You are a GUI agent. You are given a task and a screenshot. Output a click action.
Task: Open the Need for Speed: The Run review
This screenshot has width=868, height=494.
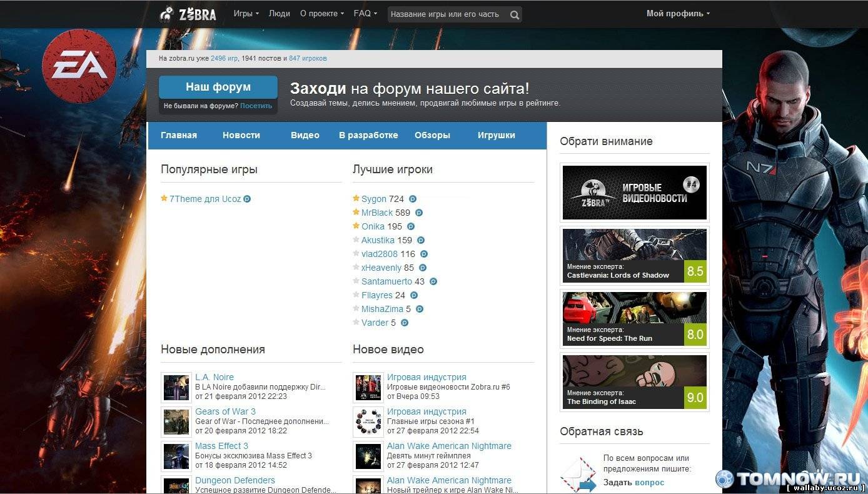point(635,319)
